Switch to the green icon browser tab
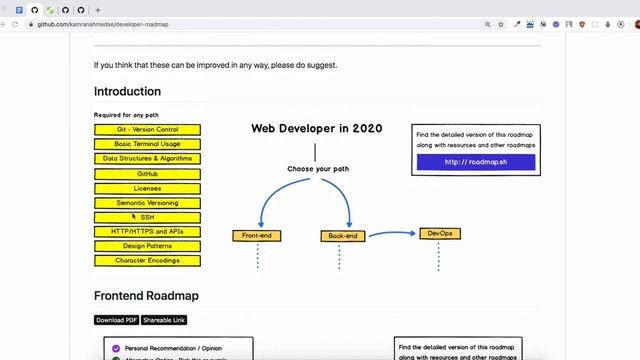 tap(50, 10)
